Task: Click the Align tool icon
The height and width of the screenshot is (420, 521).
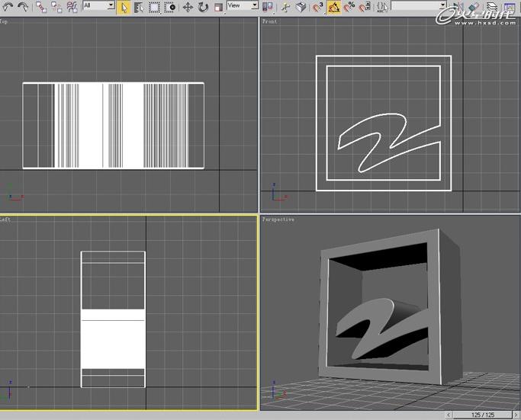Action: pos(474,7)
